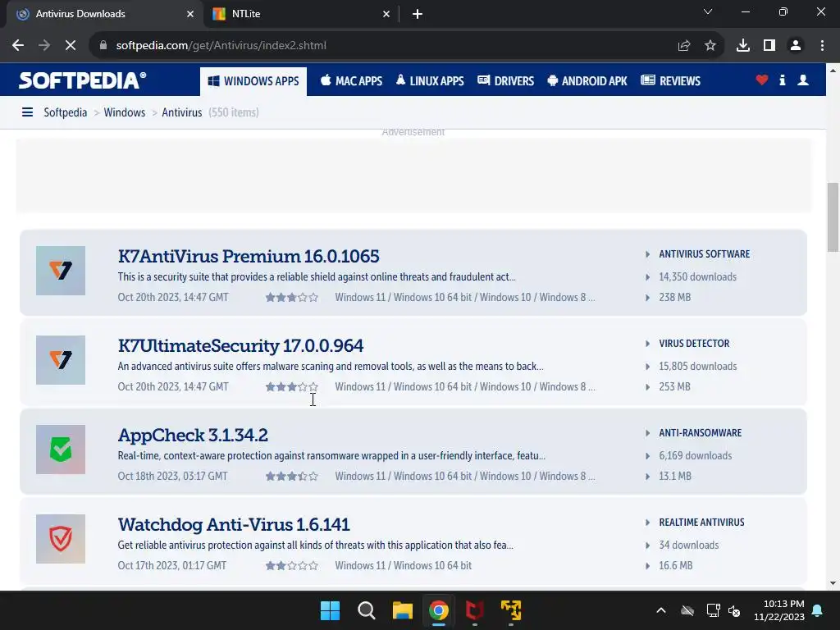Open a new tab with the plus button
Screen dimensions: 840x630
tap(418, 14)
